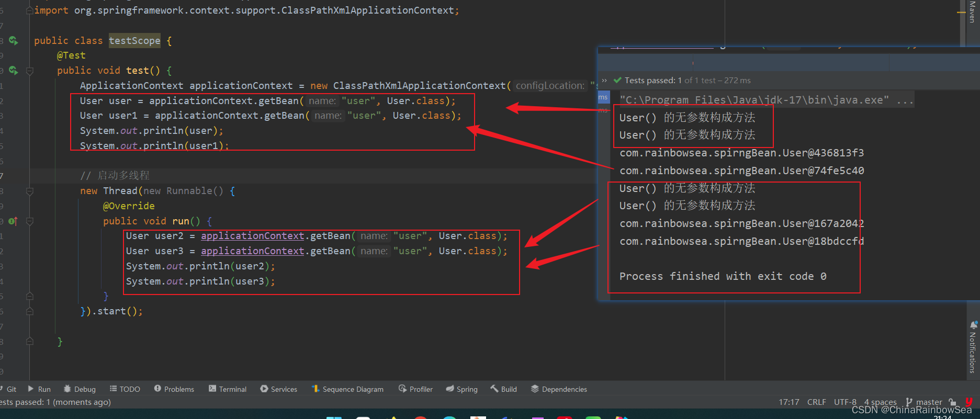Open the Problems tool window

click(174, 389)
